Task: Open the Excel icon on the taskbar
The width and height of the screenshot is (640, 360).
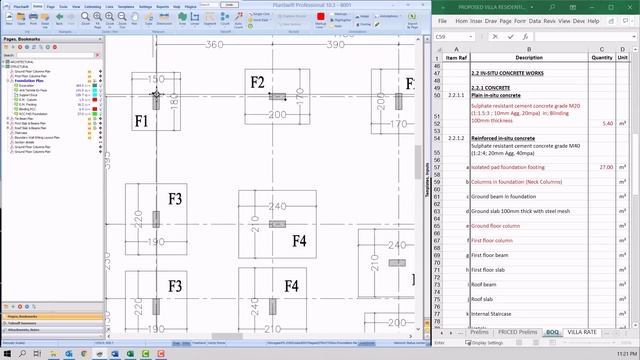Action: point(130,354)
